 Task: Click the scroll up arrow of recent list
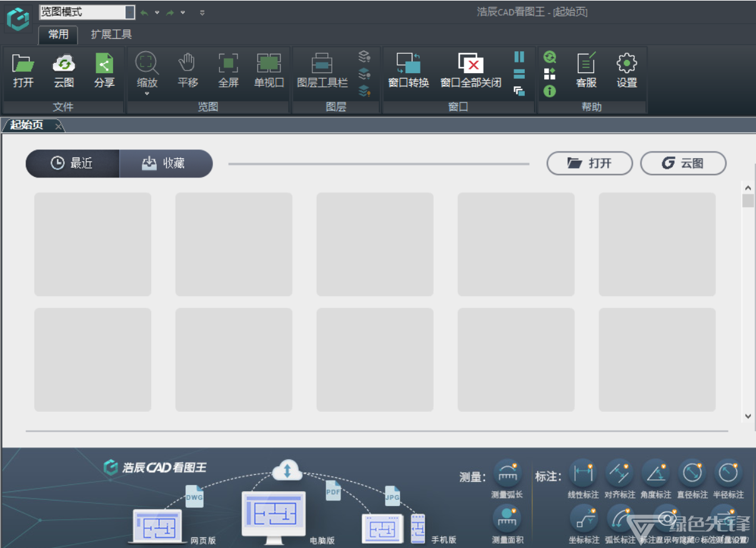(748, 187)
